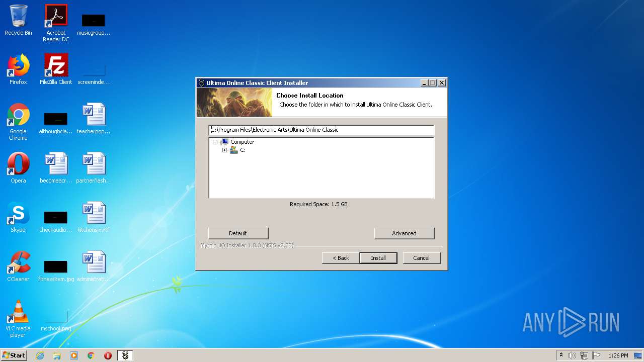The image size is (644, 362).
Task: Start installation with Install button
Action: click(x=378, y=258)
